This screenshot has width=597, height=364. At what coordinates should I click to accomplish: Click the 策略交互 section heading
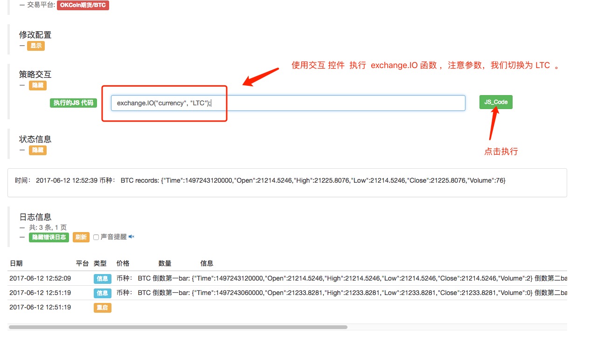coord(35,74)
